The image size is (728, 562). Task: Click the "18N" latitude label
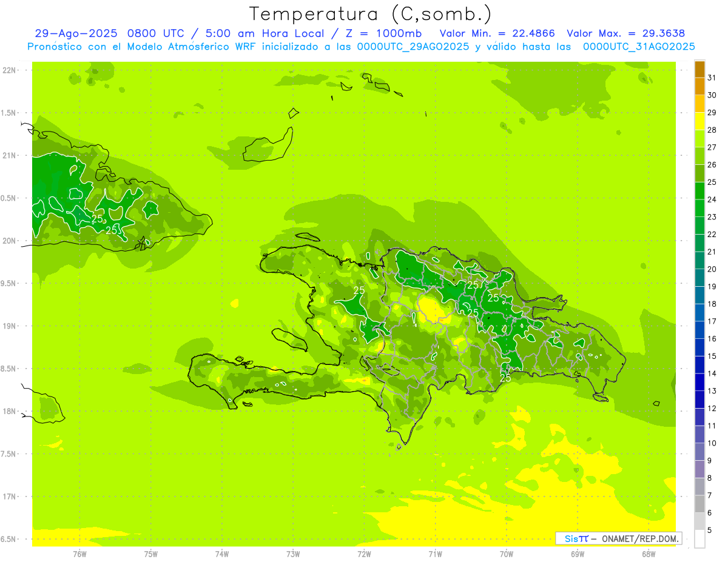click(9, 411)
